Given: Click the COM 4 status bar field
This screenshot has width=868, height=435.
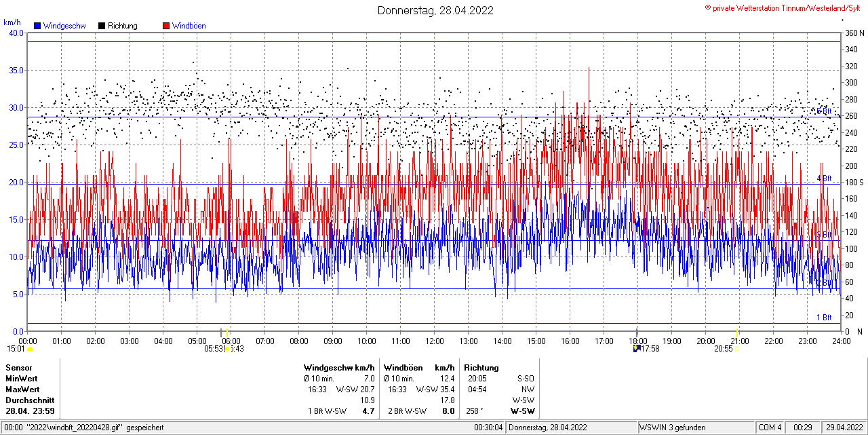Looking at the screenshot, I should click(x=770, y=428).
